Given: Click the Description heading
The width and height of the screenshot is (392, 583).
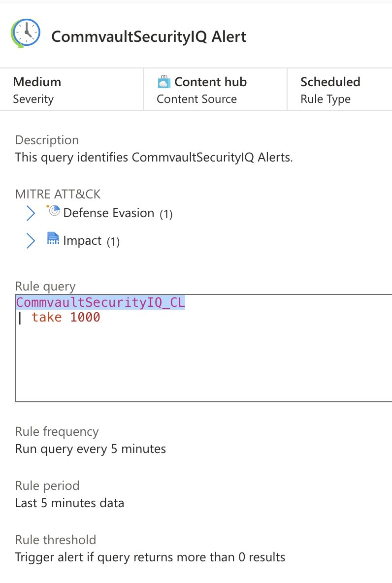Looking at the screenshot, I should click(x=47, y=140).
